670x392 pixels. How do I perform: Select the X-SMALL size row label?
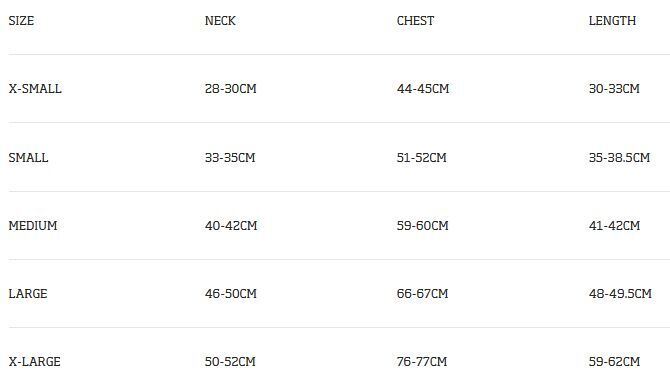[x=35, y=88]
